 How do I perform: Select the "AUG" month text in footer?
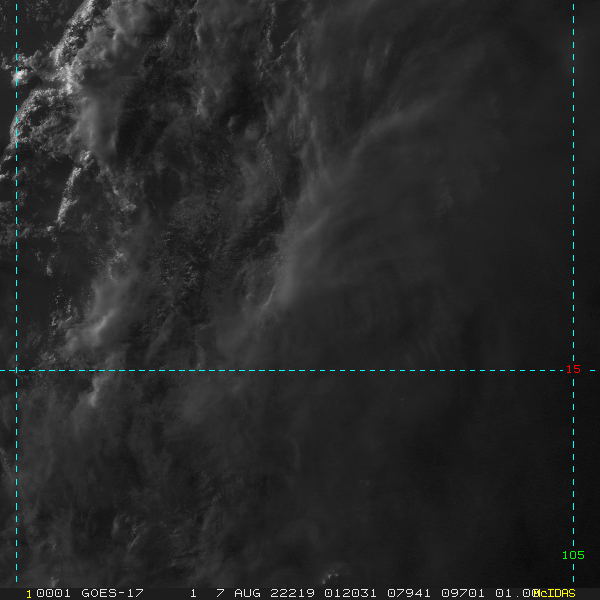247,593
